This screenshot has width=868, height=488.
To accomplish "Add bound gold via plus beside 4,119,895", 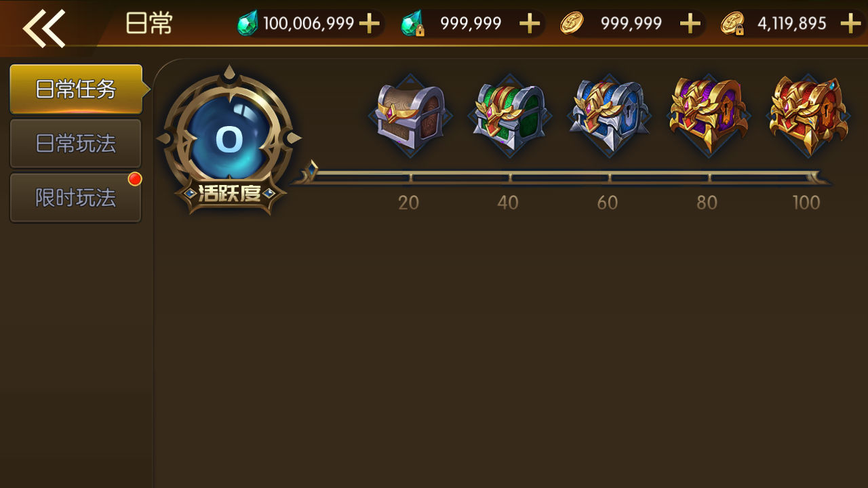I will [850, 24].
